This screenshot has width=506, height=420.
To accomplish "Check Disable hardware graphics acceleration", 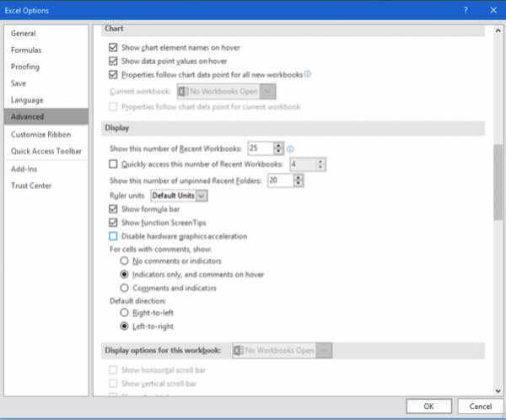I will coord(113,236).
